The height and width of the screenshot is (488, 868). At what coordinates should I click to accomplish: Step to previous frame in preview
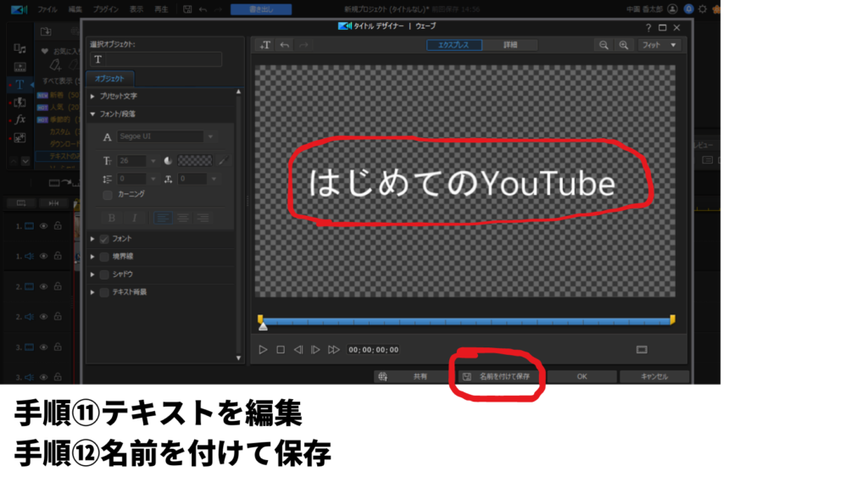[298, 350]
